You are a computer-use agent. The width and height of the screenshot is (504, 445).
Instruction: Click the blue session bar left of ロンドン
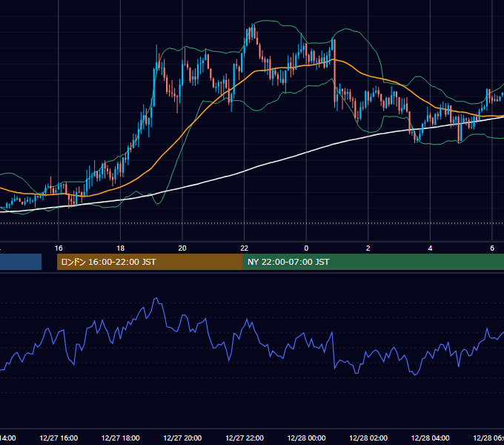coord(21,262)
